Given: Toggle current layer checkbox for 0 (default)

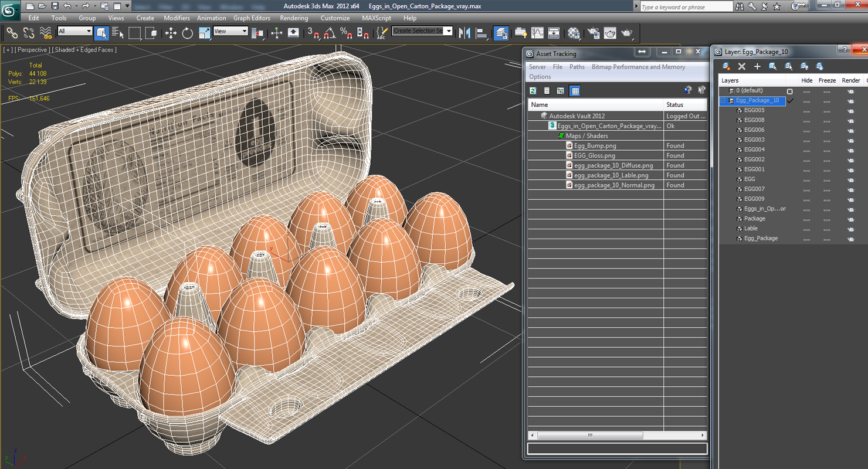Looking at the screenshot, I should 789,91.
